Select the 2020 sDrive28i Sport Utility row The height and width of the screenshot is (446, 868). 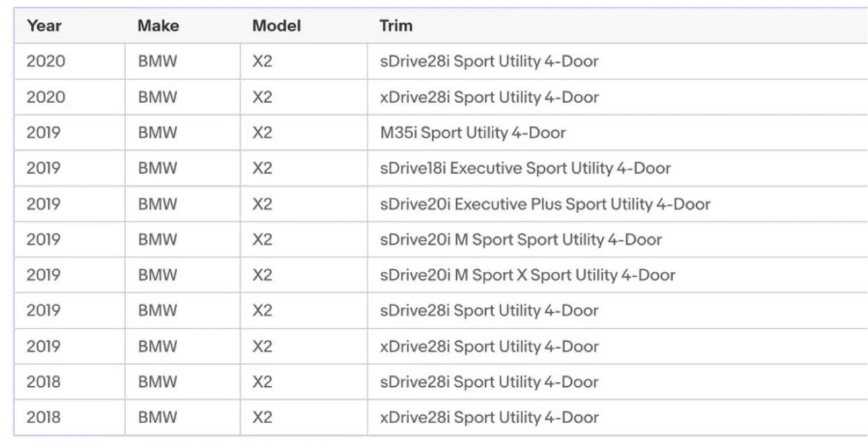[441, 61]
